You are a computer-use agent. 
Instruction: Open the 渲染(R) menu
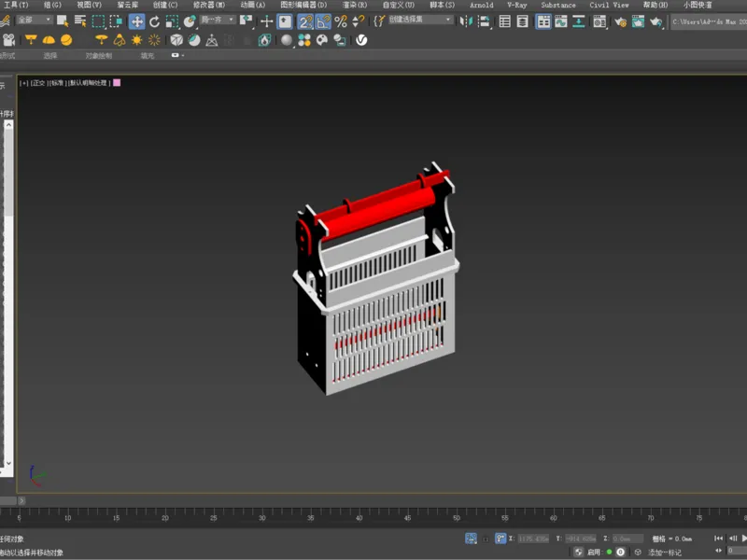355,5
